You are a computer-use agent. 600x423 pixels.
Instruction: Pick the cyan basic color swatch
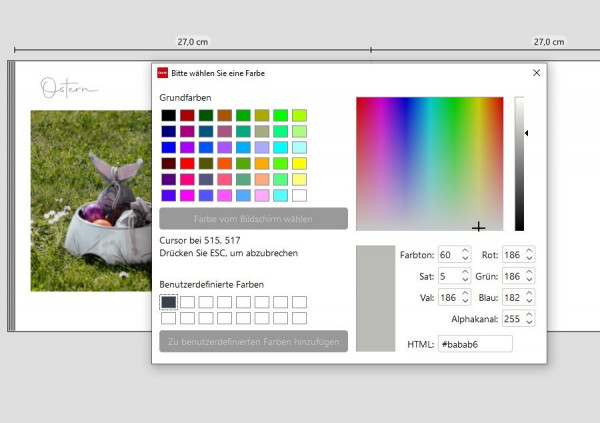tap(280, 147)
